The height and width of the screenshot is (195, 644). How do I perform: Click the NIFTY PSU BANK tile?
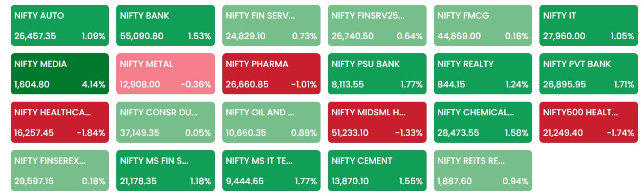point(377,74)
